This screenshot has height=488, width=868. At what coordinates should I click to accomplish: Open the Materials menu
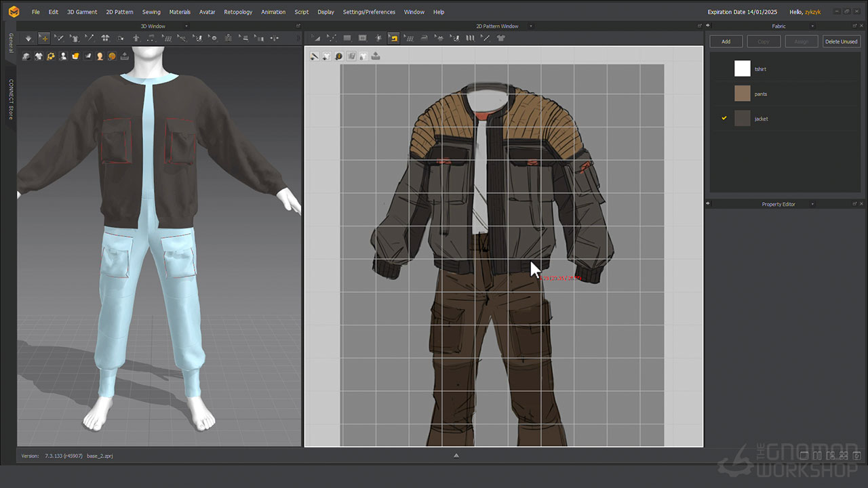click(x=180, y=12)
